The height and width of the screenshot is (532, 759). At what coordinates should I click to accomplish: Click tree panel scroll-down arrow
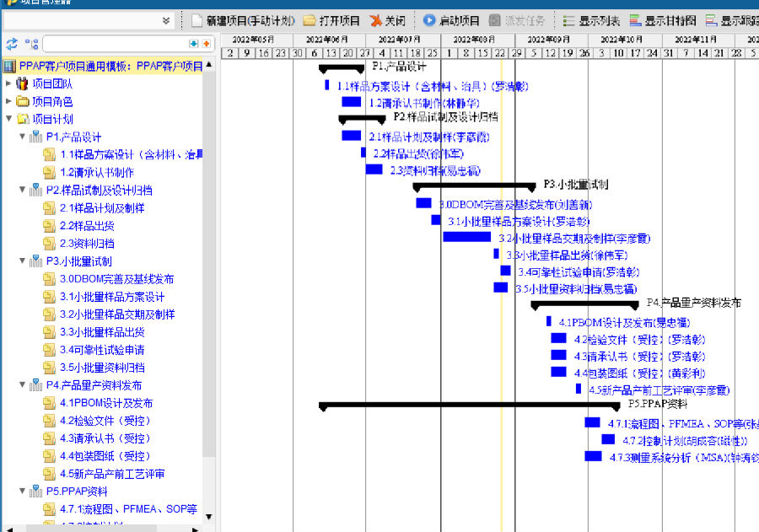tap(208, 517)
